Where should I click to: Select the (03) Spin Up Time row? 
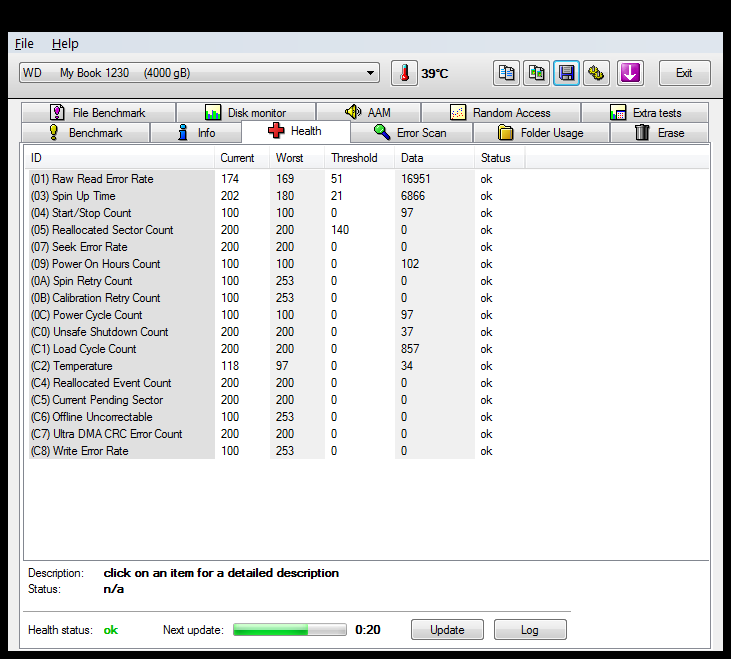pyautogui.click(x=275, y=196)
